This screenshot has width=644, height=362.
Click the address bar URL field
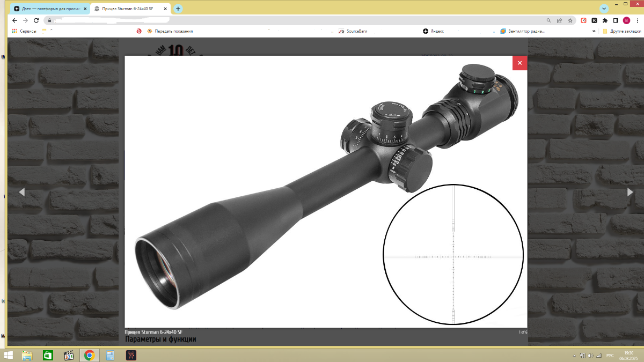(295, 20)
